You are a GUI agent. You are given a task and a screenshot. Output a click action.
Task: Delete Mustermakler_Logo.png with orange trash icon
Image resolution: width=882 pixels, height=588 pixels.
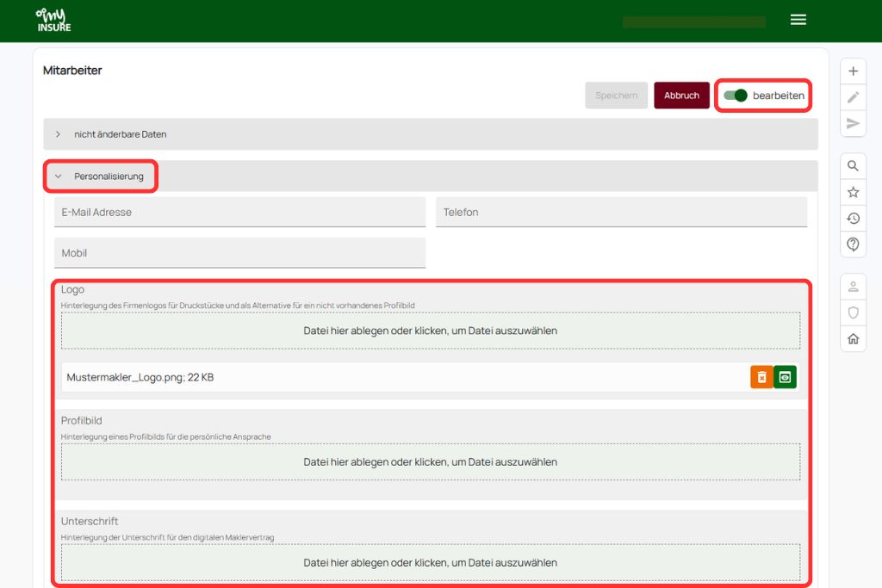click(x=761, y=377)
